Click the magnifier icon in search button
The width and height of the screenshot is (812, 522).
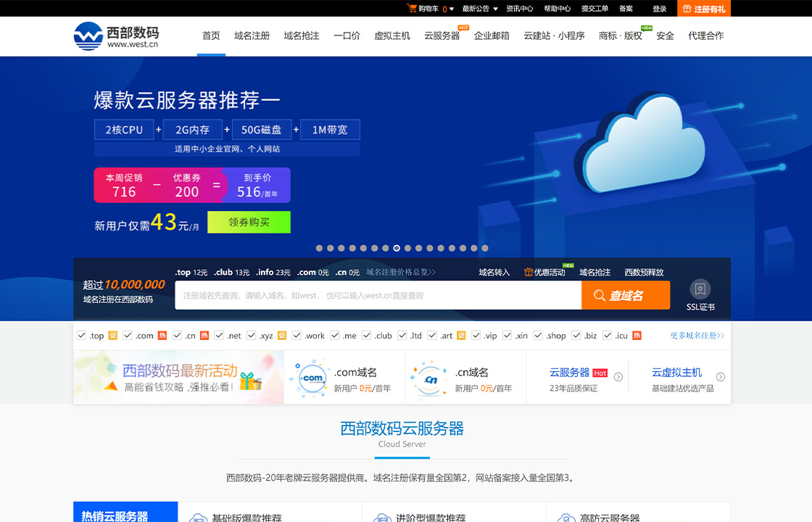pos(599,295)
